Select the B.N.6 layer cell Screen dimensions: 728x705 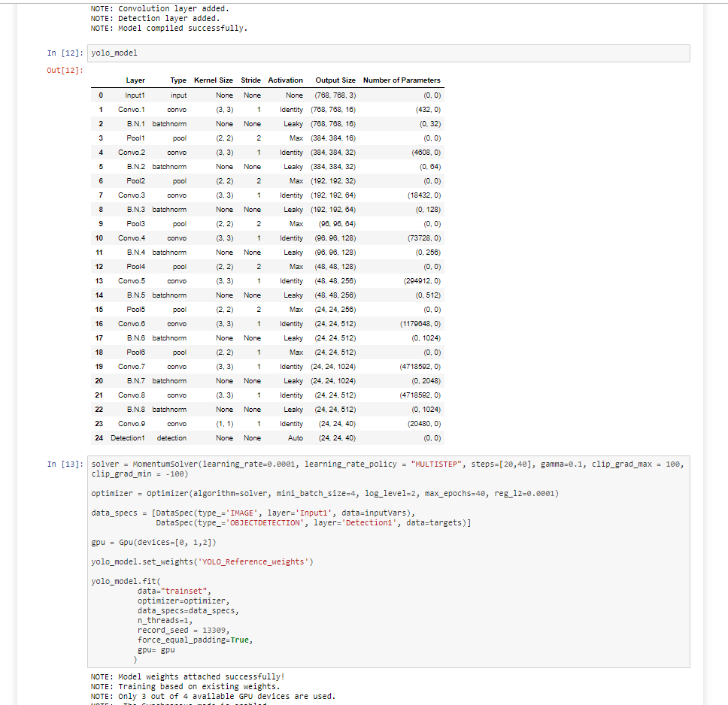(135, 338)
